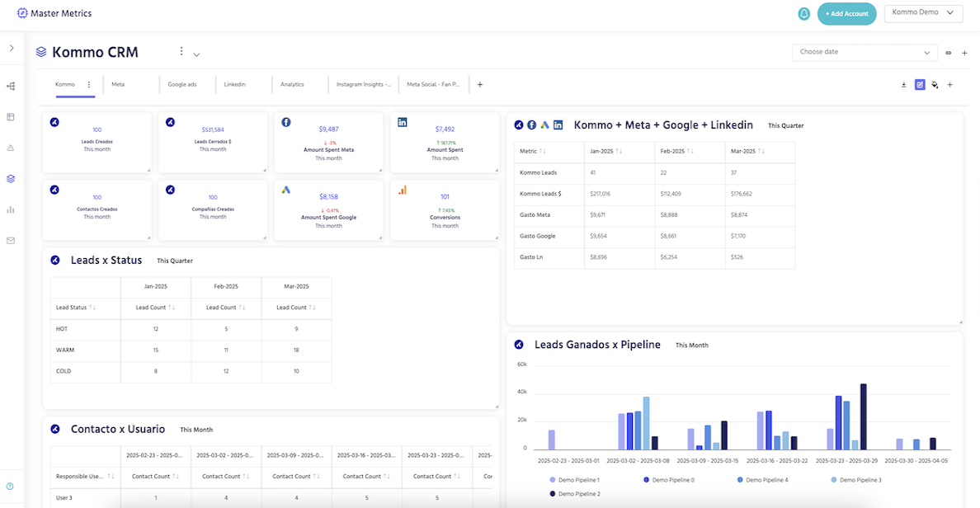Click the connections tree icon in the sidebar
The width and height of the screenshot is (980, 508).
pyautogui.click(x=11, y=86)
